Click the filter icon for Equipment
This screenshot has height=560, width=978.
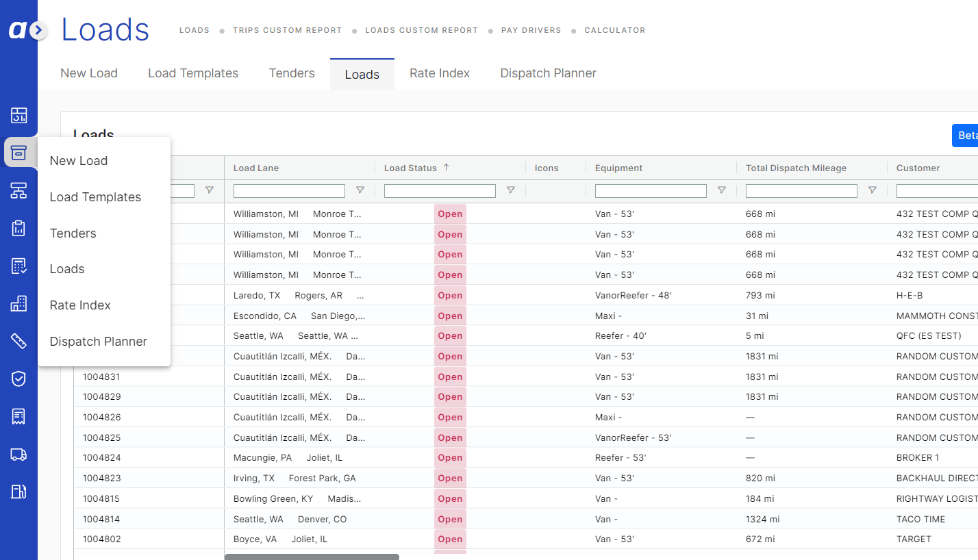[721, 190]
